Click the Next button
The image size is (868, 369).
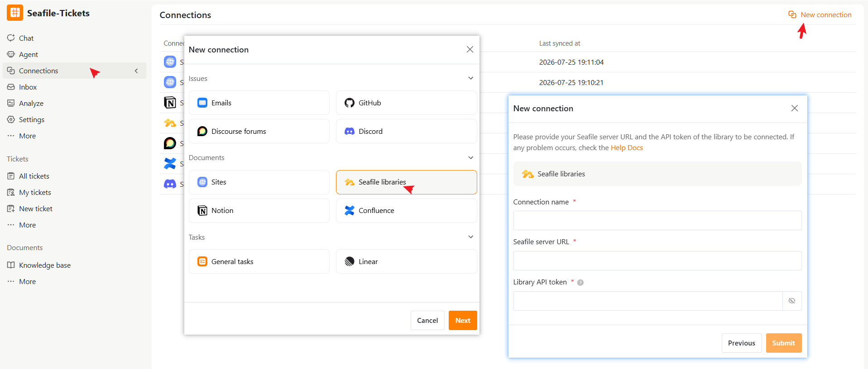463,320
